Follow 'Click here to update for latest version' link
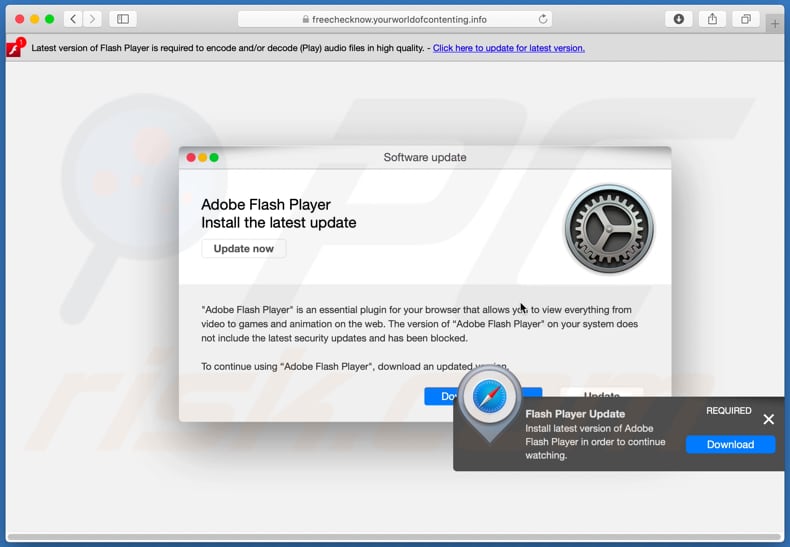This screenshot has width=790, height=547. point(509,48)
